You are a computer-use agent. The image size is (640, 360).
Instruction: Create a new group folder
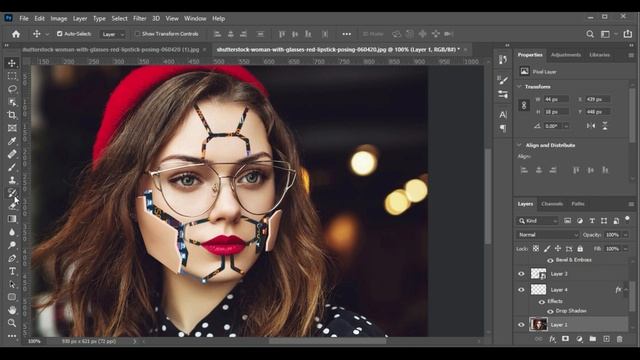point(593,339)
